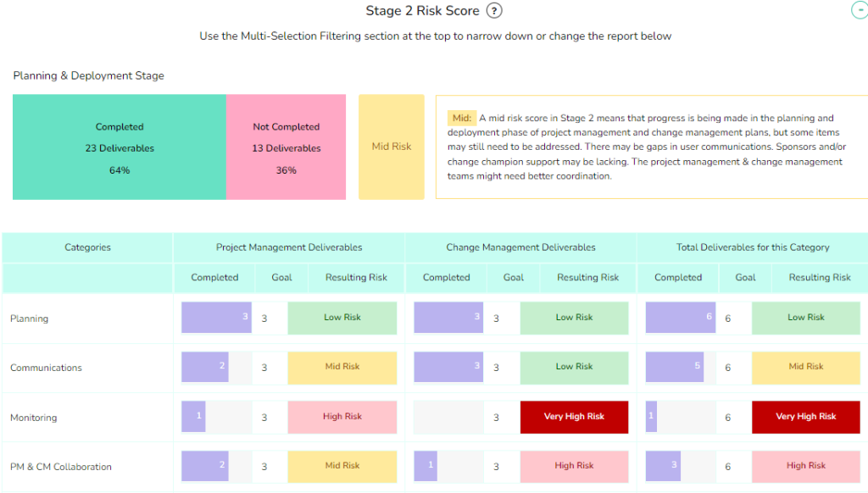868x493 pixels.
Task: Click the Categories column header
Action: (x=87, y=247)
